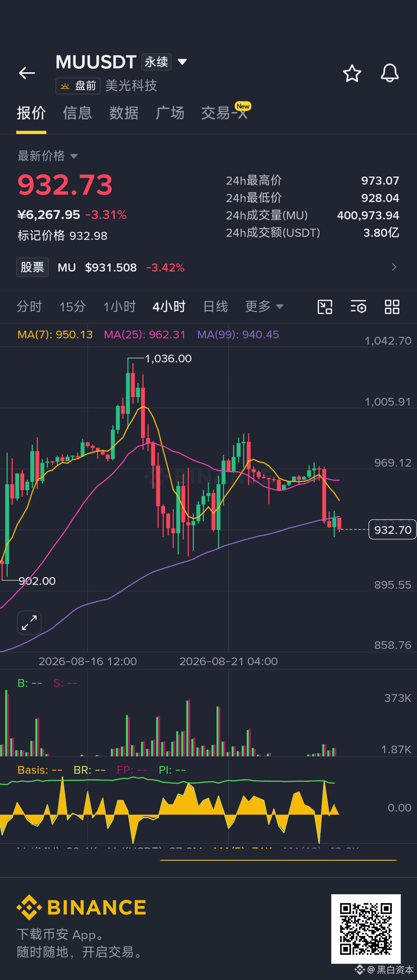Screen dimensions: 417x980
Task: Open chart drawing tools icon
Action: pos(325,307)
